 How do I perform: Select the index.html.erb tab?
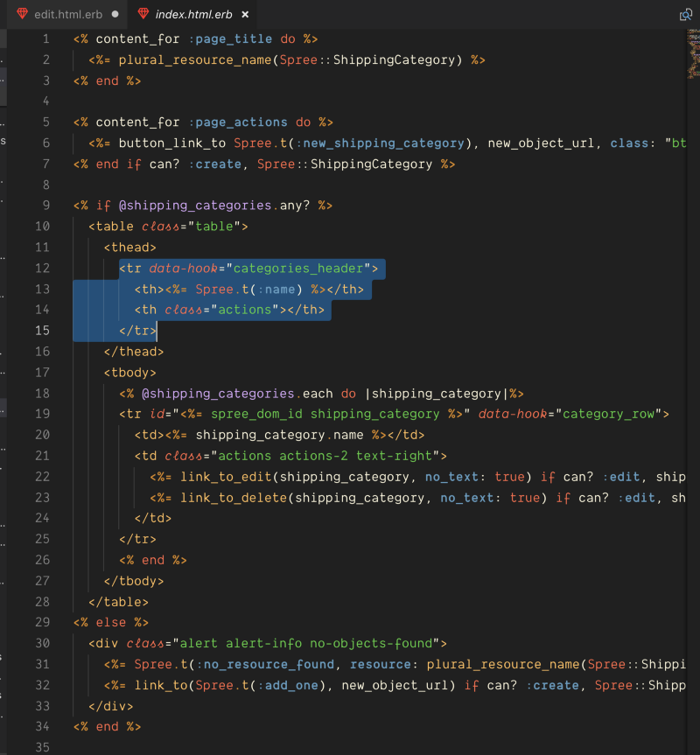(192, 14)
